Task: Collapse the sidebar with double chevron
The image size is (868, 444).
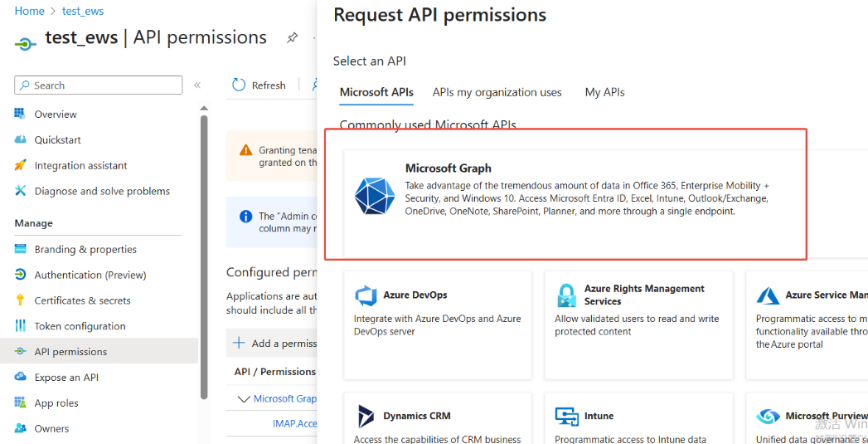Action: [x=197, y=85]
